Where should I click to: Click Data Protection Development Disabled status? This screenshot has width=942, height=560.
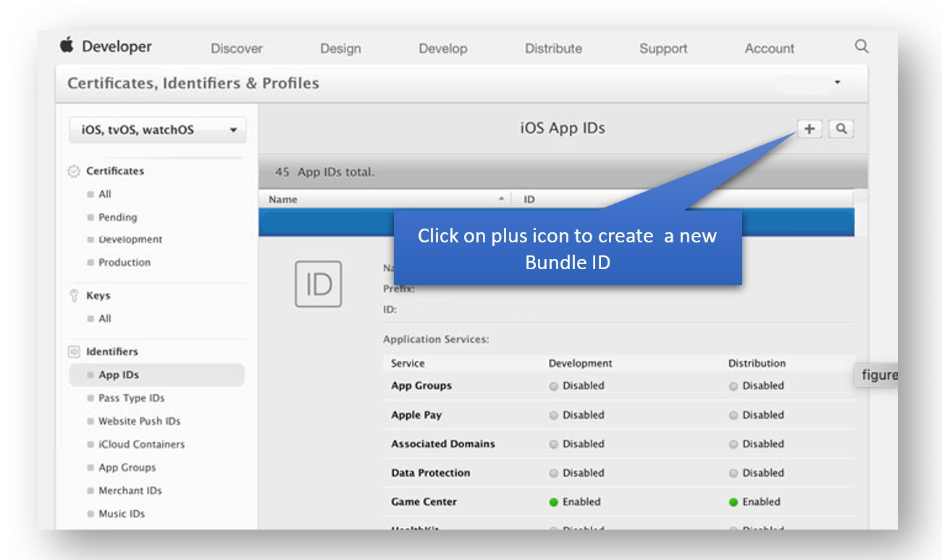pyautogui.click(x=576, y=472)
